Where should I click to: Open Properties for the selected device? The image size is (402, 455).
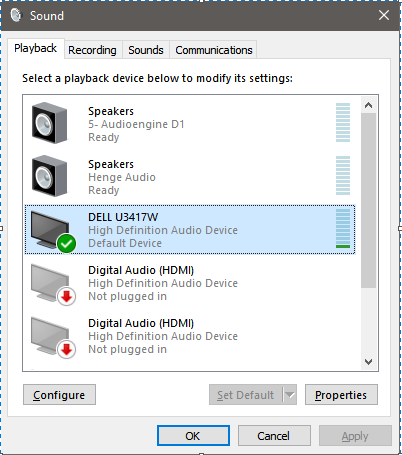click(341, 395)
